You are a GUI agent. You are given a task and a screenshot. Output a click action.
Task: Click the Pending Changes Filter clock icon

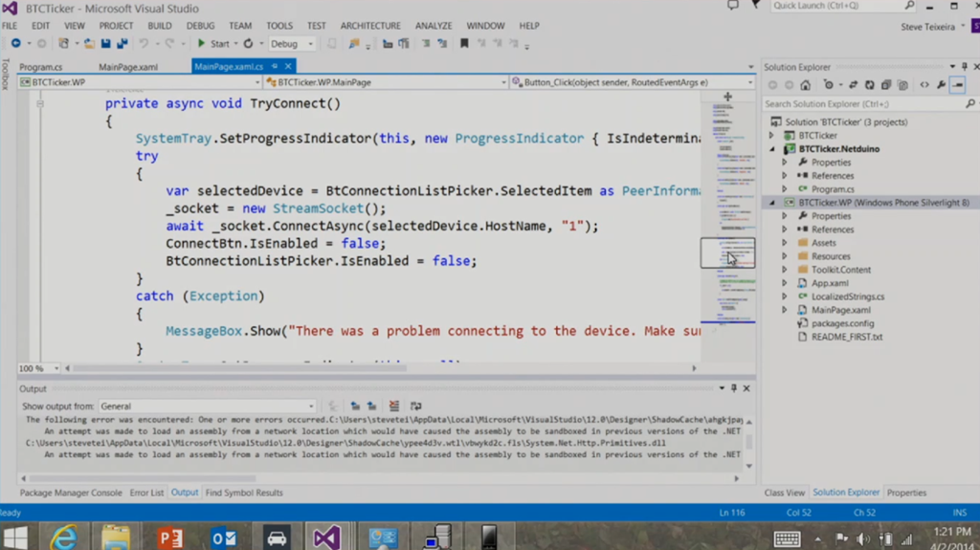click(829, 85)
